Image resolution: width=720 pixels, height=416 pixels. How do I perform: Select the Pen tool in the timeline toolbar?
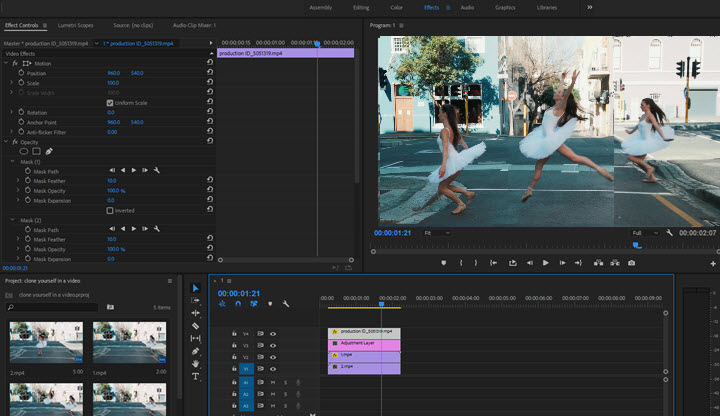tap(196, 351)
